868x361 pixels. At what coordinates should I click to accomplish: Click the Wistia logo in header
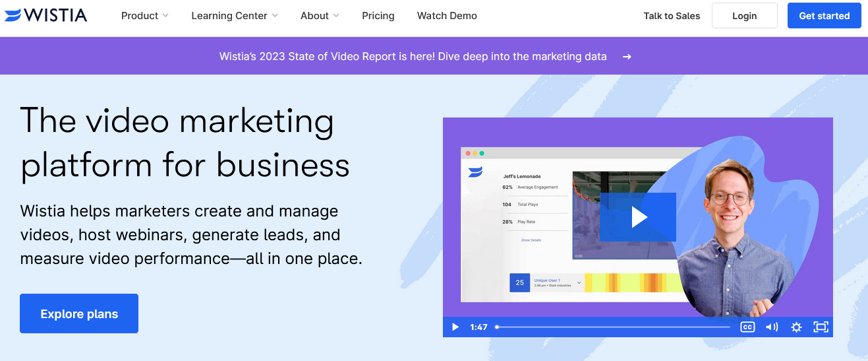(x=45, y=15)
